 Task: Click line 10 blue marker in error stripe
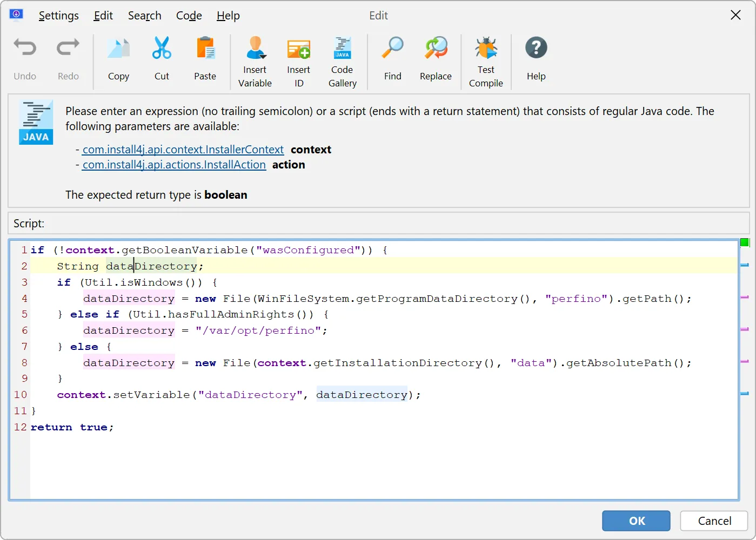point(745,394)
